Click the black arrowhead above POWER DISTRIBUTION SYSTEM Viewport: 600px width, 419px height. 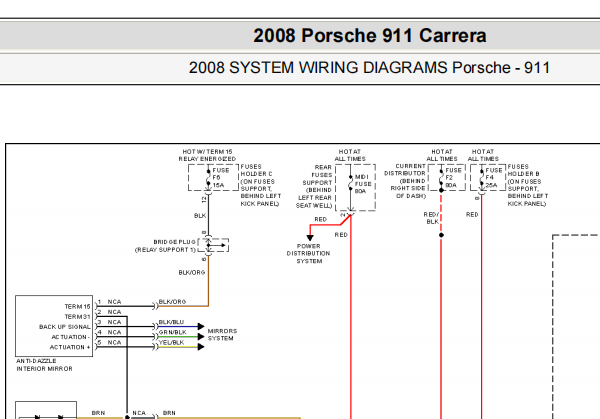(310, 238)
